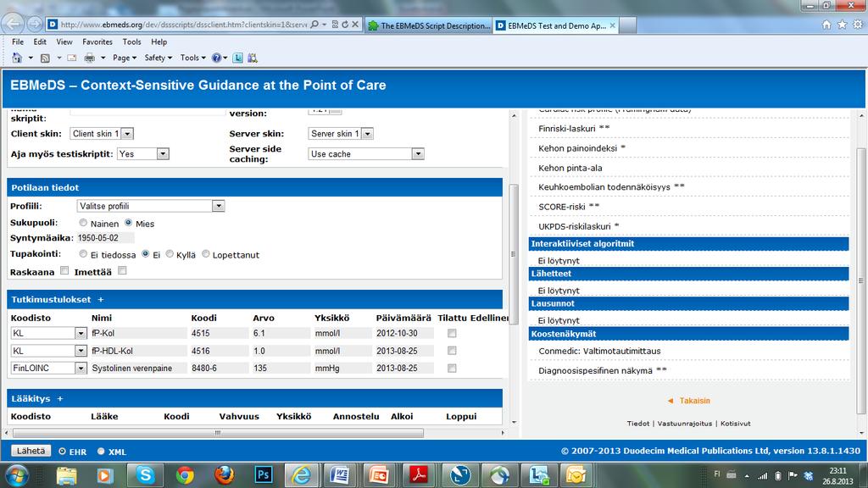The width and height of the screenshot is (868, 488).
Task: Click the browser Forward arrow button
Action: (34, 25)
